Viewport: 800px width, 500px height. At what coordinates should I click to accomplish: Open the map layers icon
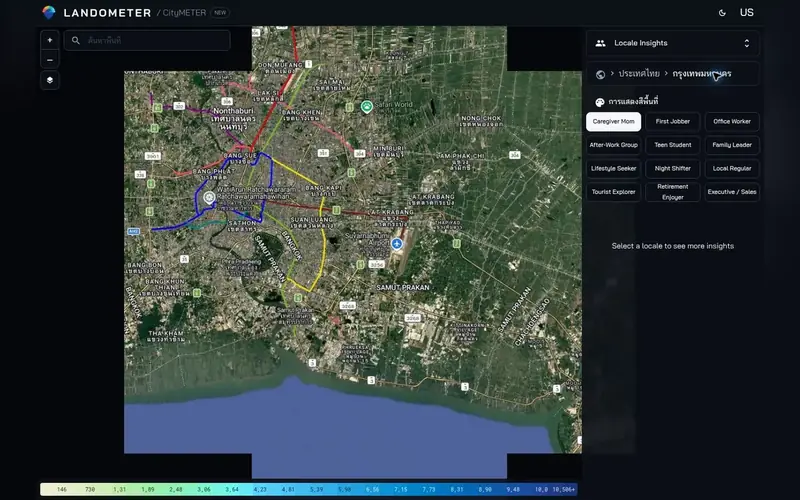[x=49, y=80]
